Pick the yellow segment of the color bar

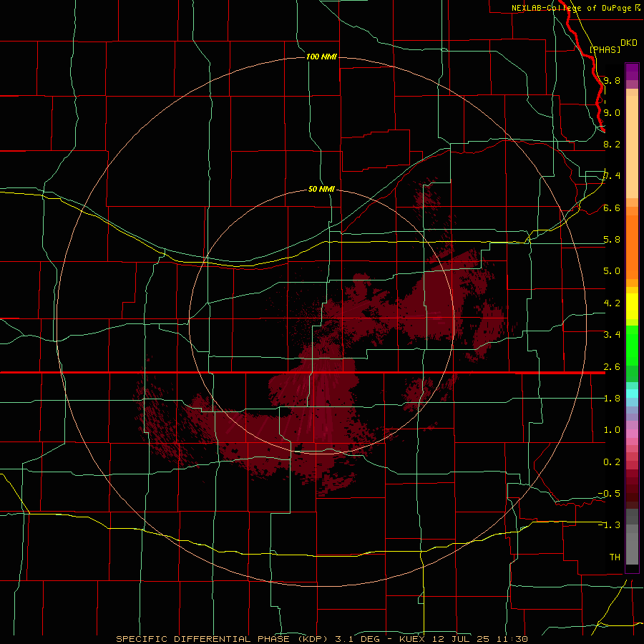[632, 306]
